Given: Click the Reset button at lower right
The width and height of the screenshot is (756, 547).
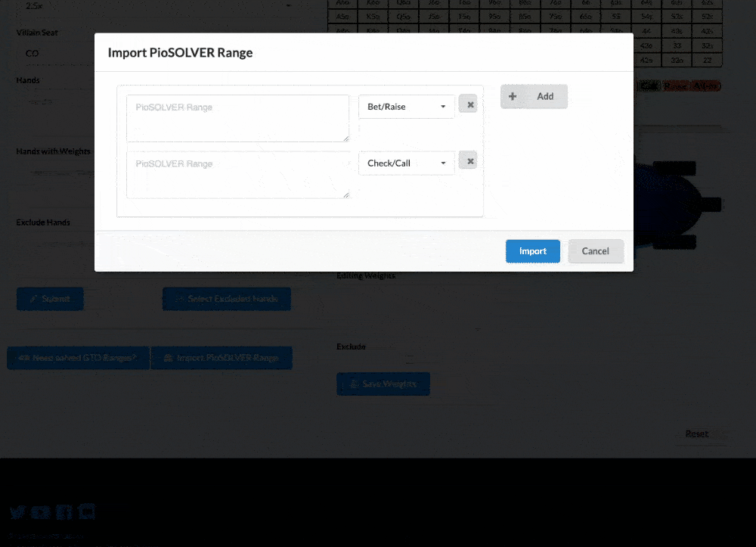Looking at the screenshot, I should [x=696, y=434].
